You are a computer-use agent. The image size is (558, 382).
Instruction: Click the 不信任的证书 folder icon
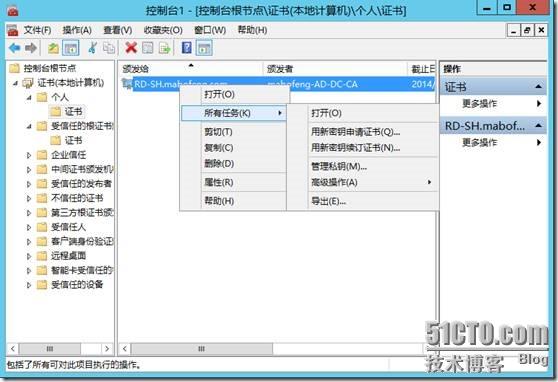(x=42, y=198)
